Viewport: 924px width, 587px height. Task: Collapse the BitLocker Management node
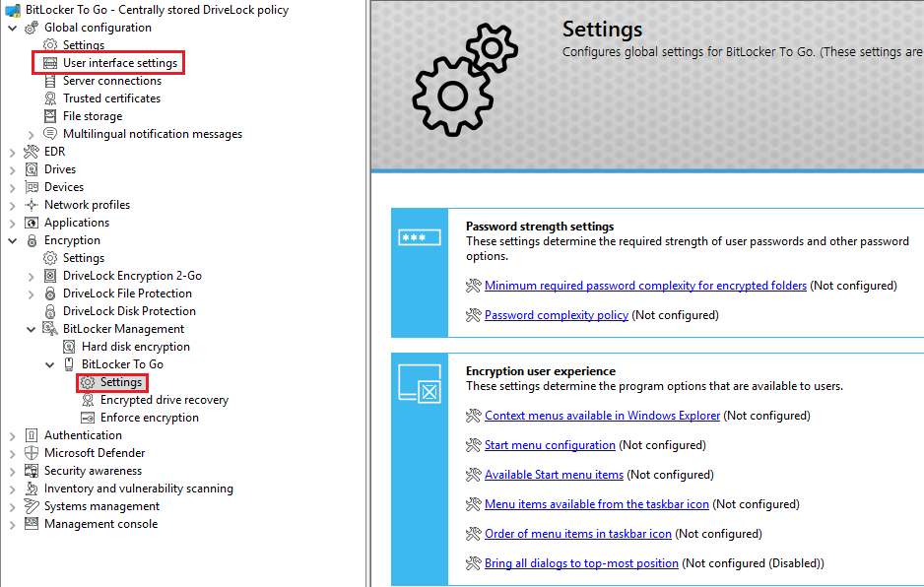pos(32,330)
